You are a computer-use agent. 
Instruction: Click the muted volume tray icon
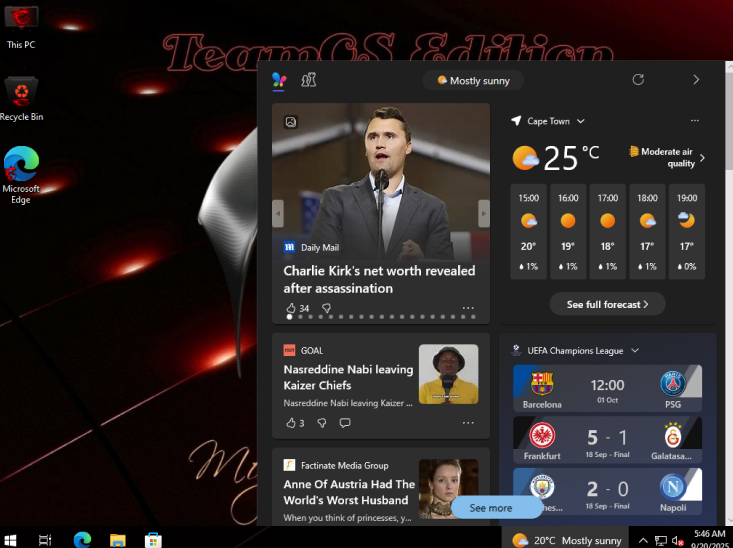point(677,541)
